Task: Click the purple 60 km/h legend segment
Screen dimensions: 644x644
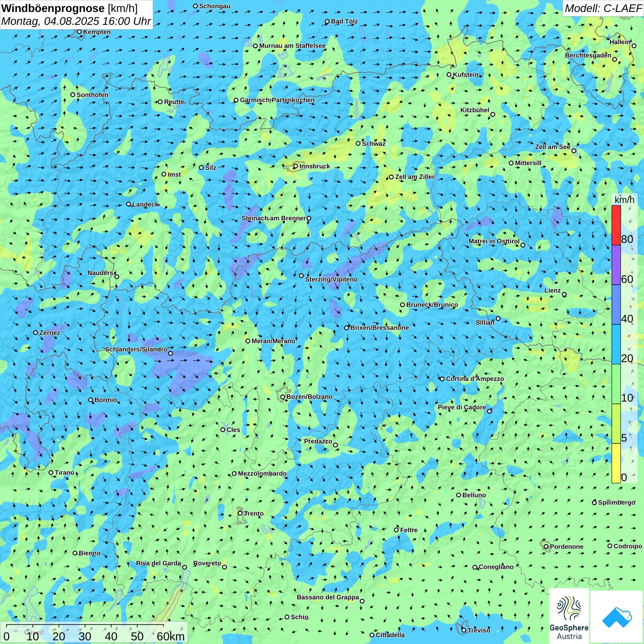Action: pos(616,265)
